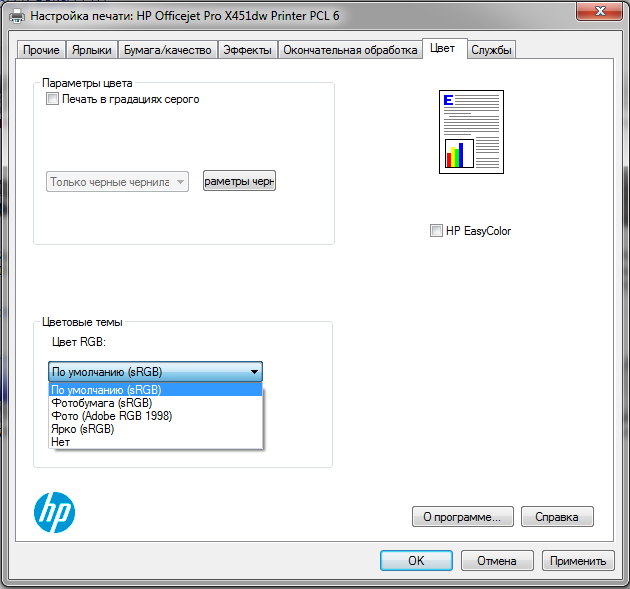Collapse the Цвет RGB combo box
The image size is (630, 589).
(x=155, y=372)
